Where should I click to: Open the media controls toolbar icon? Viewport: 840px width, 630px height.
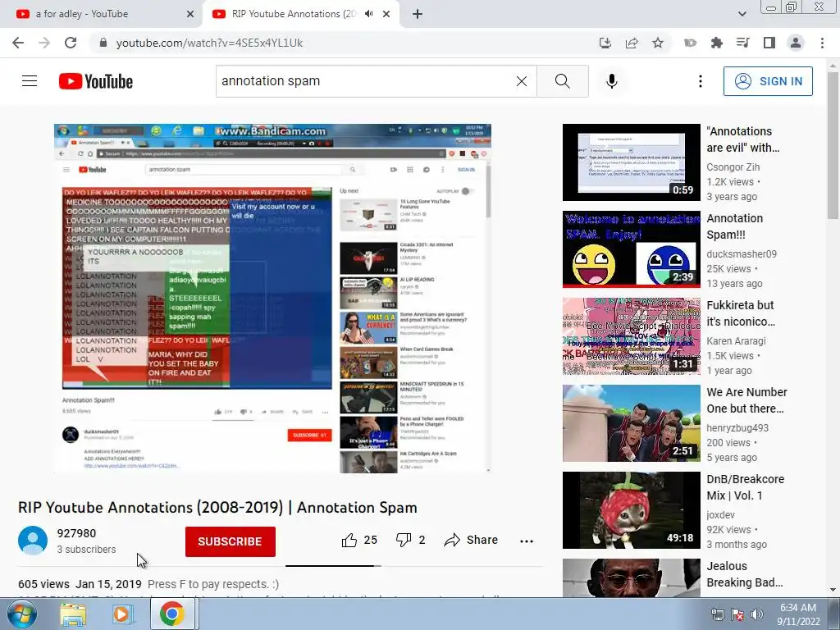click(742, 43)
